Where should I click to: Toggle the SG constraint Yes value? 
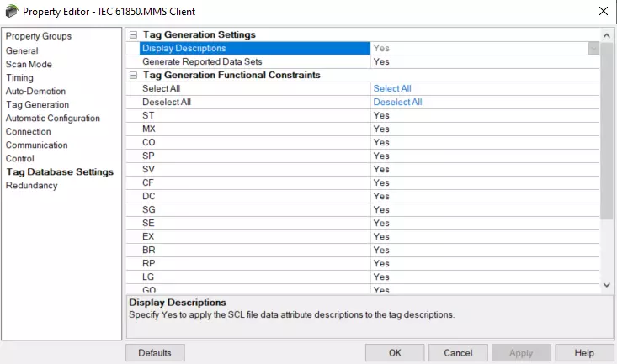coord(381,209)
